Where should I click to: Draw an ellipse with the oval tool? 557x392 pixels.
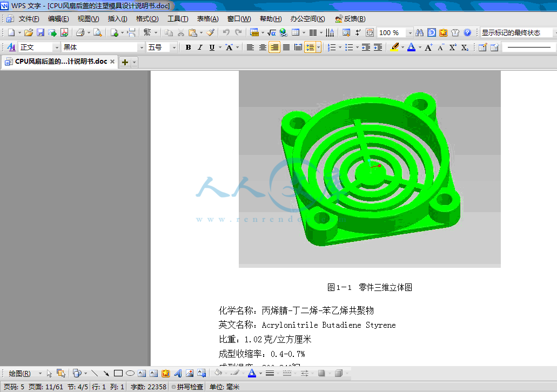point(130,373)
